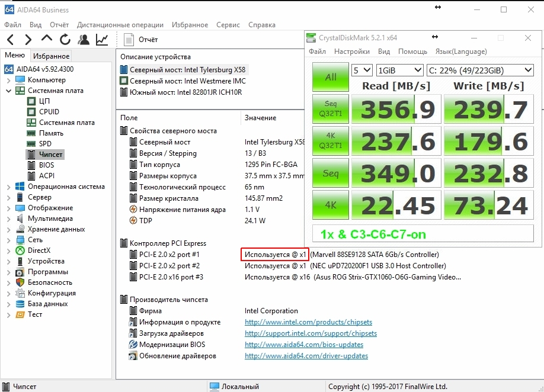544x392 pixels.
Task: Open test size dropdown showing 1GiB
Action: click(x=399, y=70)
